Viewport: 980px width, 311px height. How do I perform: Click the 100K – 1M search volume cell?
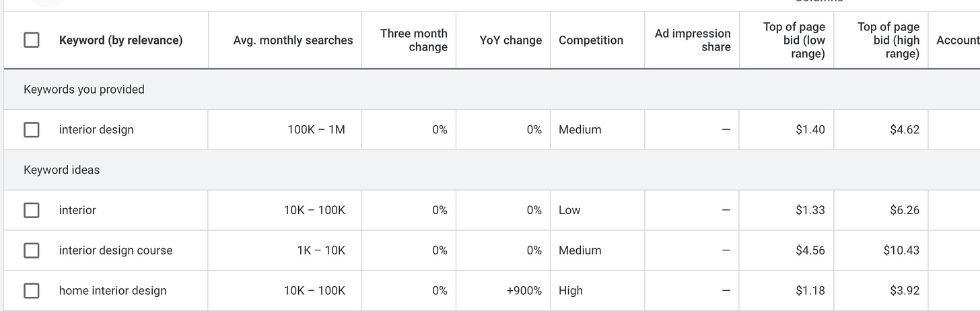click(316, 130)
